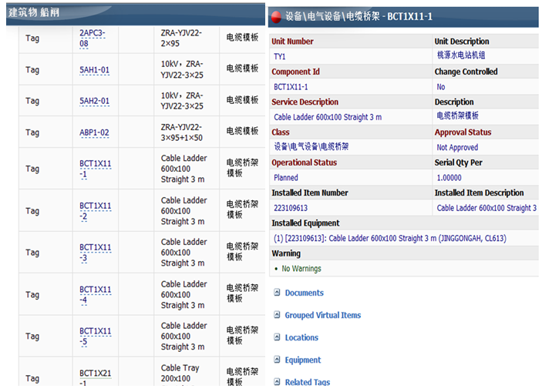This screenshot has height=392, width=542.
Task: Open the BCT1X11-5 tag link
Action: point(95,337)
